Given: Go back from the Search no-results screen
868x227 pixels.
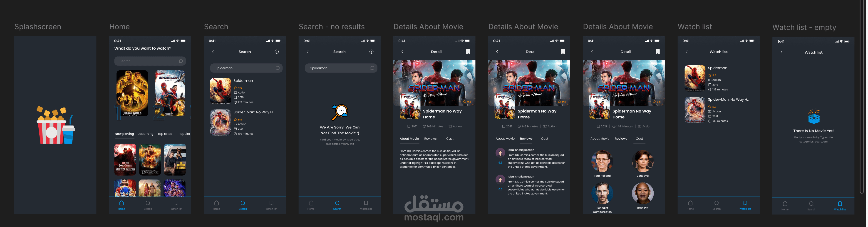Looking at the screenshot, I should pyautogui.click(x=308, y=52).
